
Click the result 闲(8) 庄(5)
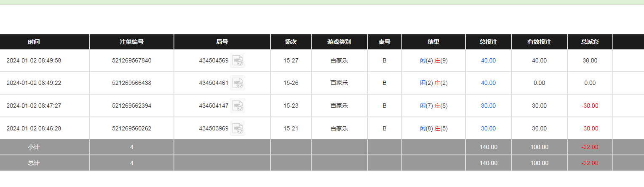pos(433,128)
